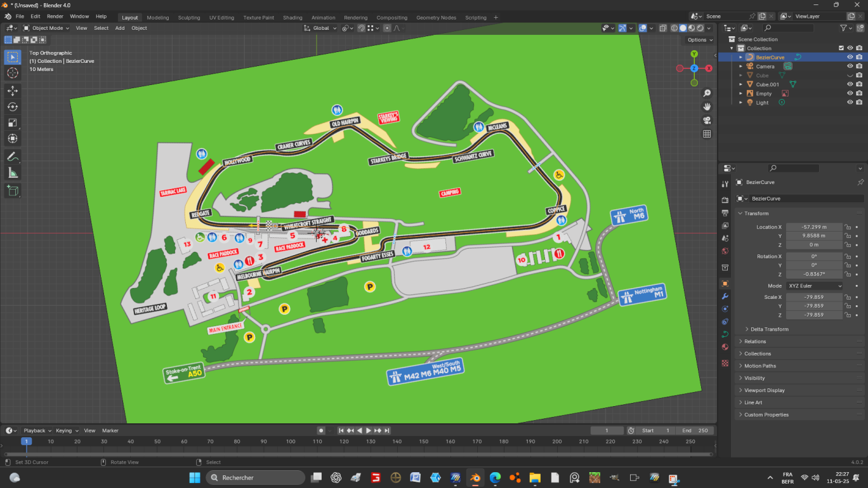868x488 pixels.
Task: Open the Render menu
Action: pyautogui.click(x=55, y=16)
